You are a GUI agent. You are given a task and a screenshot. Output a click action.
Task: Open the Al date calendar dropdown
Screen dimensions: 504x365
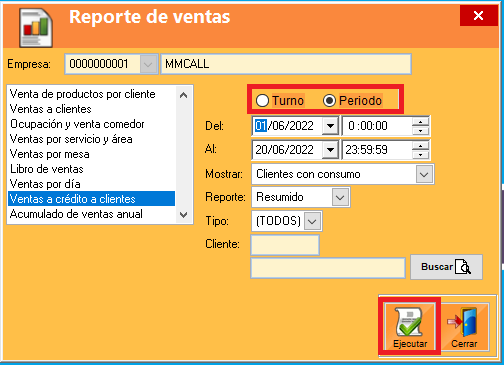click(x=330, y=150)
